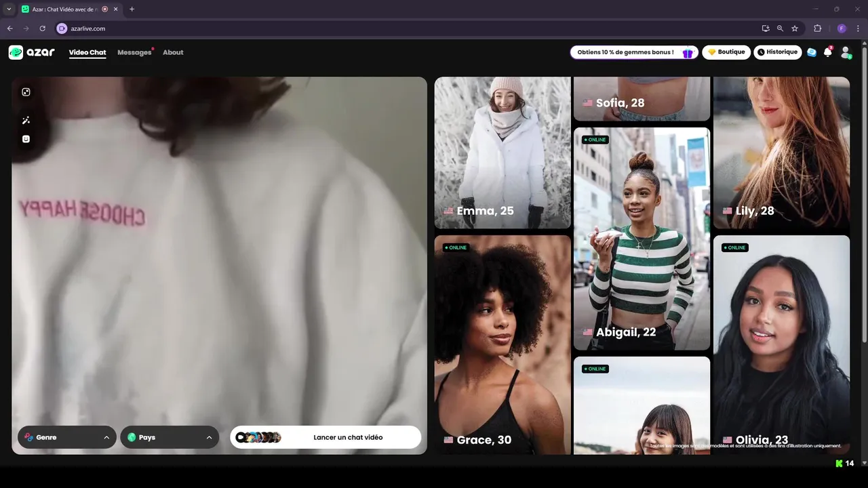
Task: Open the Boutique shop
Action: [726, 52]
